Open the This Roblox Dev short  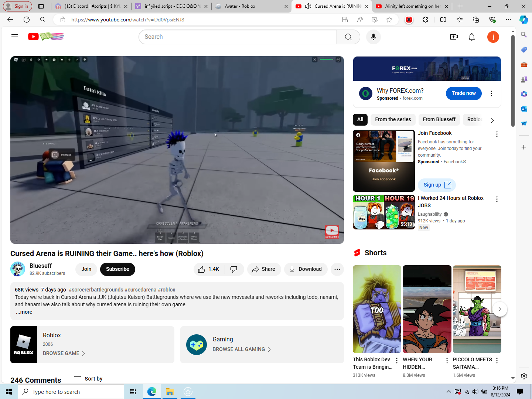pyautogui.click(x=377, y=309)
